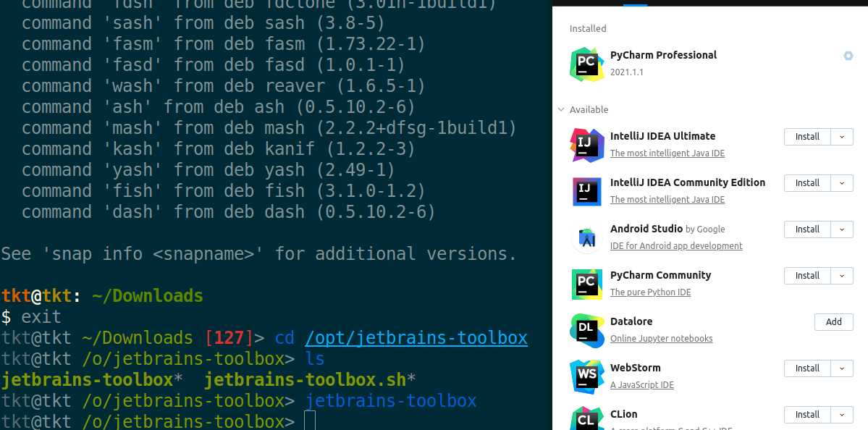Click the 'CLion' title text

[x=623, y=415]
